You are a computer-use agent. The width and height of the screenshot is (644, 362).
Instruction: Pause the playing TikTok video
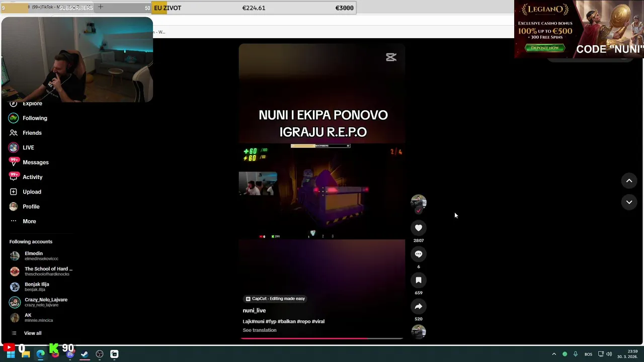tap(322, 191)
